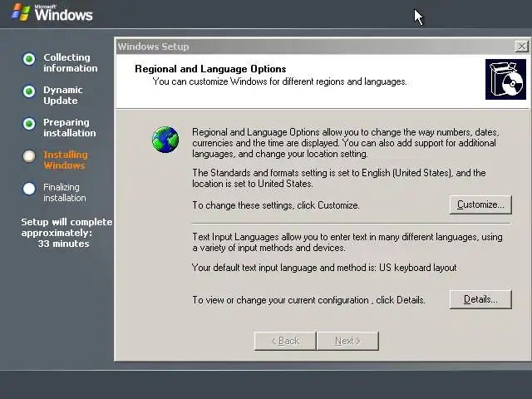
Task: Click the 'US keyboard layout' default input line
Action: pos(324,268)
